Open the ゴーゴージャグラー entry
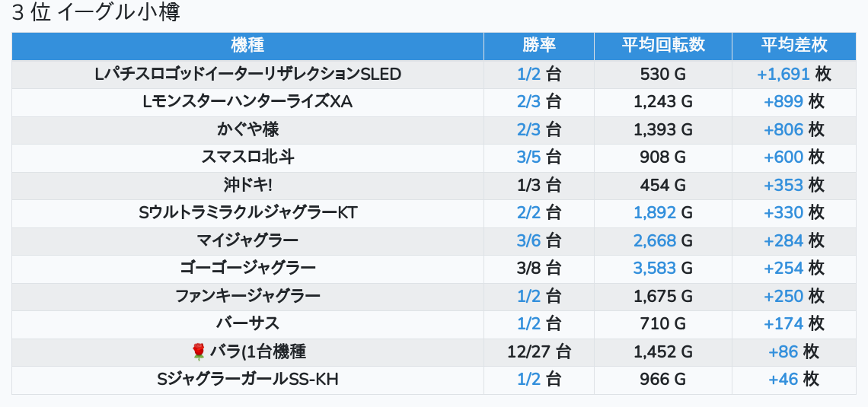Image resolution: width=868 pixels, height=407 pixels. point(247,268)
